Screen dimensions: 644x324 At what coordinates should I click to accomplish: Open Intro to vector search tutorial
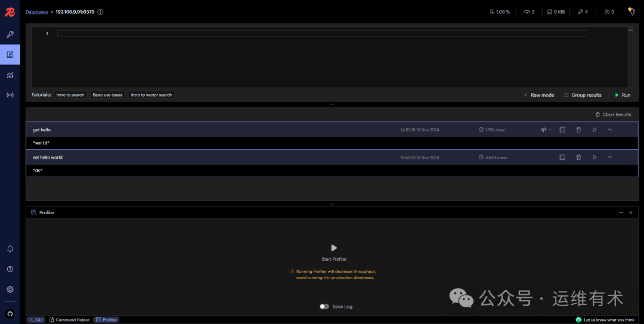pyautogui.click(x=151, y=95)
